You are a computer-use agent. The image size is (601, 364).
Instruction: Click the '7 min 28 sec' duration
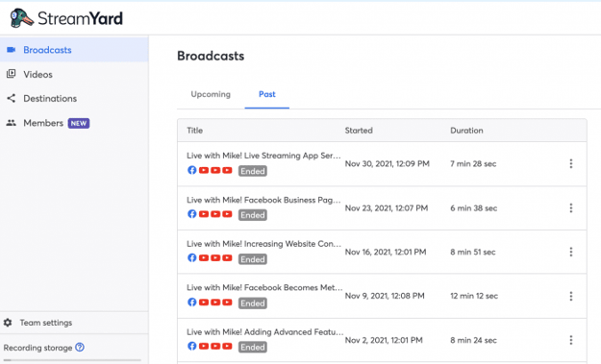pyautogui.click(x=473, y=164)
